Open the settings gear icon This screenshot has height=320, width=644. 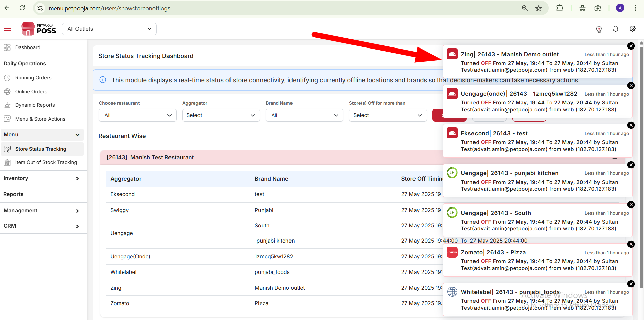pyautogui.click(x=633, y=29)
